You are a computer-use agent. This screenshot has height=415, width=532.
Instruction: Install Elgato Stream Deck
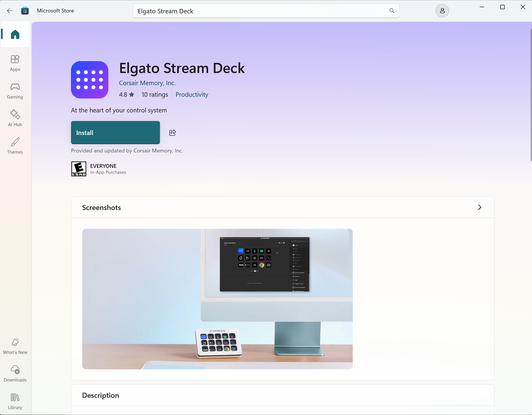pos(115,133)
